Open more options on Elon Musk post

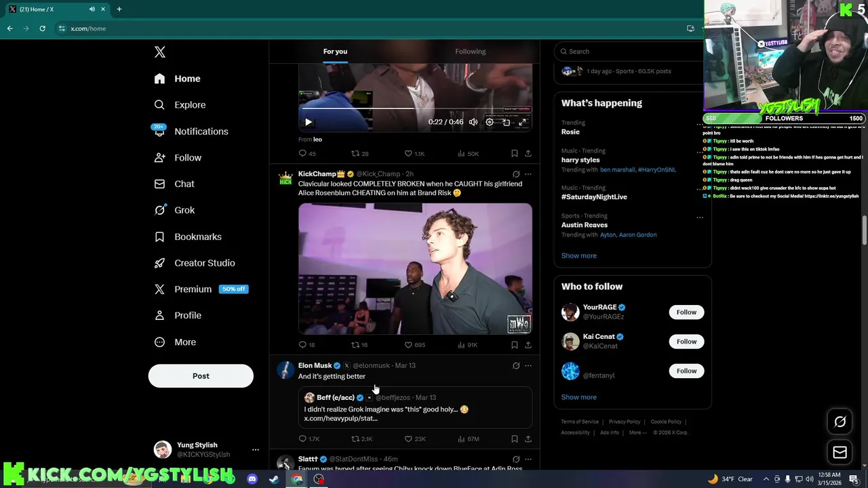pos(528,365)
